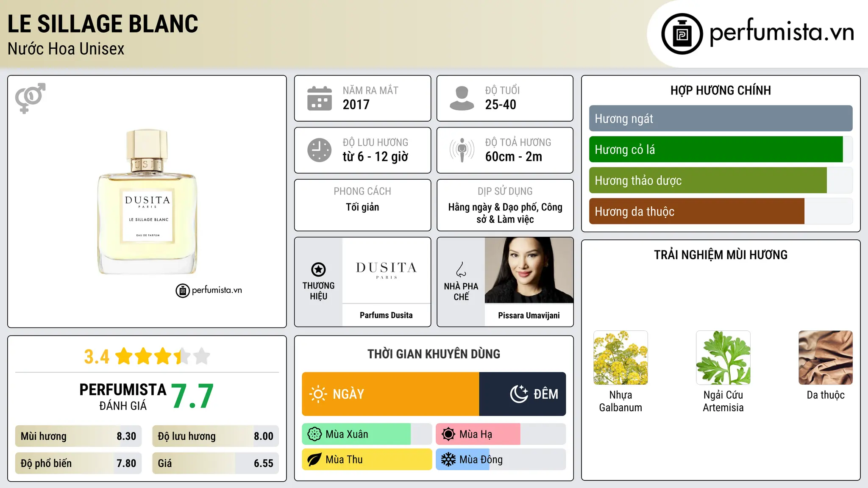Click the PERFUMISTA ĐÁNH GIÁ label
This screenshot has width=868, height=488.
[123, 396]
